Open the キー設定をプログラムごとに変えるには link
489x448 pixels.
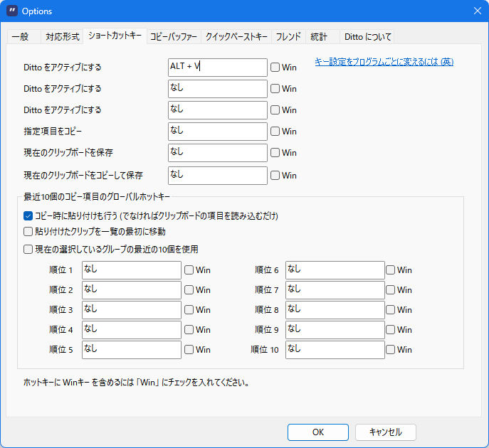[384, 62]
